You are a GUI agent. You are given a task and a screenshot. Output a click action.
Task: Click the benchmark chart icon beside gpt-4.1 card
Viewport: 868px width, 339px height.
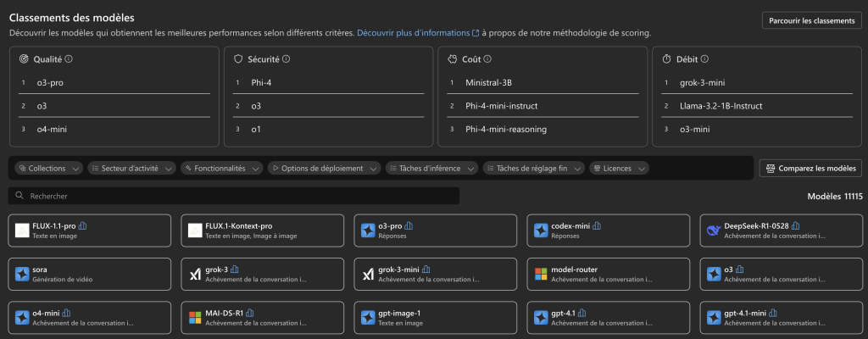click(x=581, y=313)
